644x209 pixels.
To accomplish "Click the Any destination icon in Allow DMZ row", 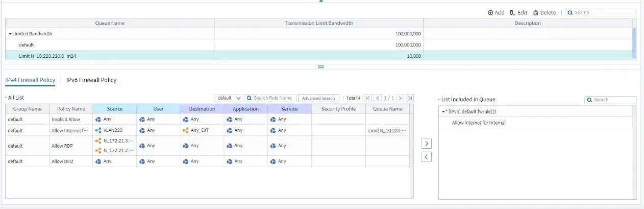I will [185, 161].
